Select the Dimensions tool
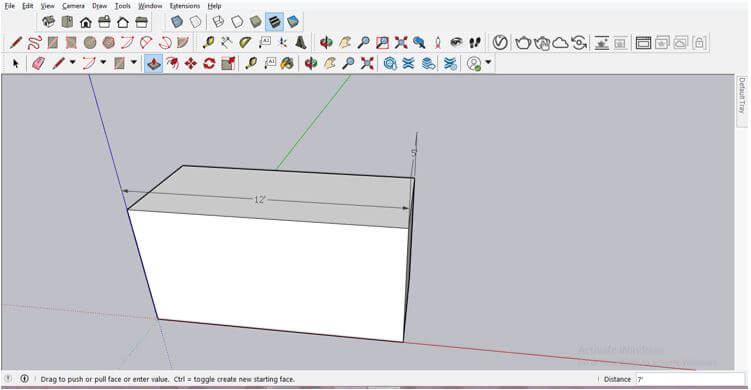 tap(227, 43)
